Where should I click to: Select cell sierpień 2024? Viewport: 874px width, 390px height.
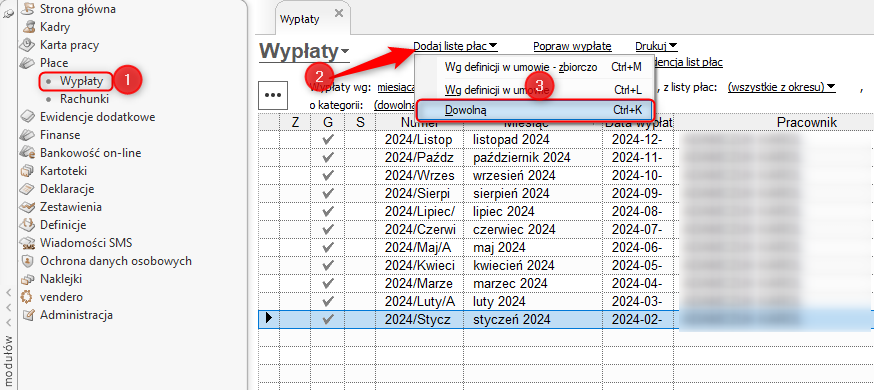pos(533,194)
